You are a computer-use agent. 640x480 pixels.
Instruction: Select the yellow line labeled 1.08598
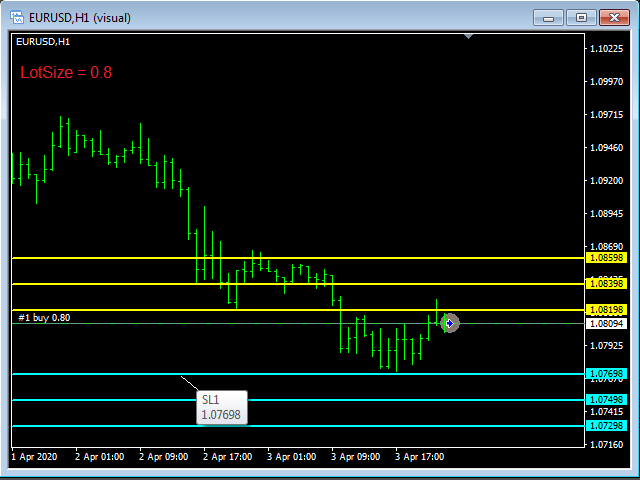[298, 258]
